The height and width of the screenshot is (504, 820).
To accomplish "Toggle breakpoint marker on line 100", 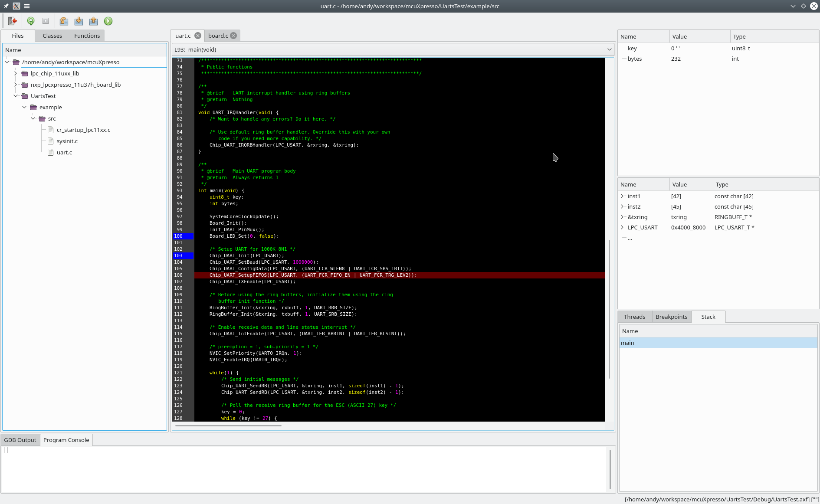I will (x=183, y=236).
